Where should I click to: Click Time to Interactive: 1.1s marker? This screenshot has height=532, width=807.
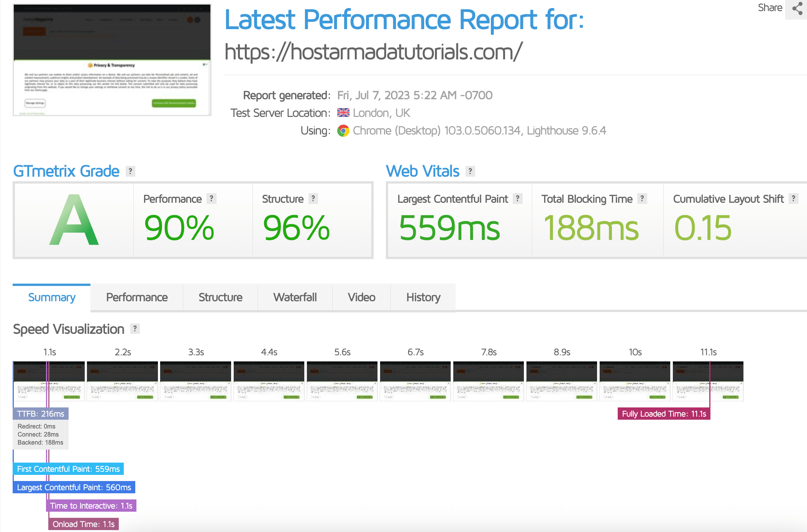coord(91,506)
